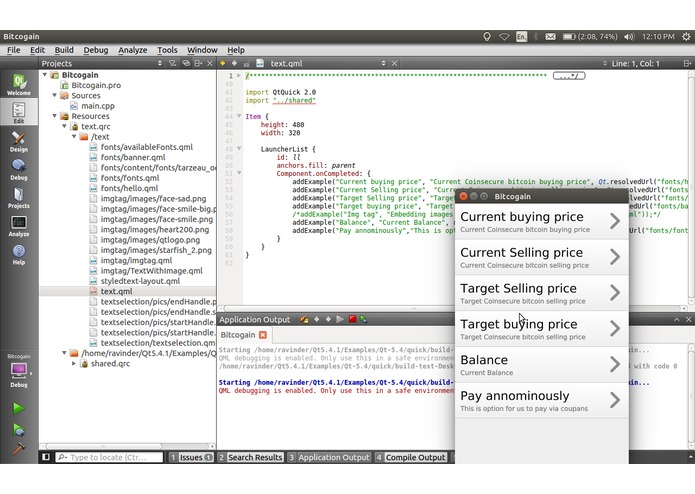Open Balance entry in Bitcogain app
695x494 pixels.
click(x=542, y=365)
